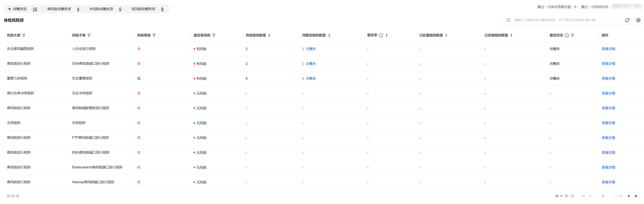The width and height of the screenshot is (644, 204).
Task: Sort by 待整改规则数量 column arrows
Action: (329, 35)
